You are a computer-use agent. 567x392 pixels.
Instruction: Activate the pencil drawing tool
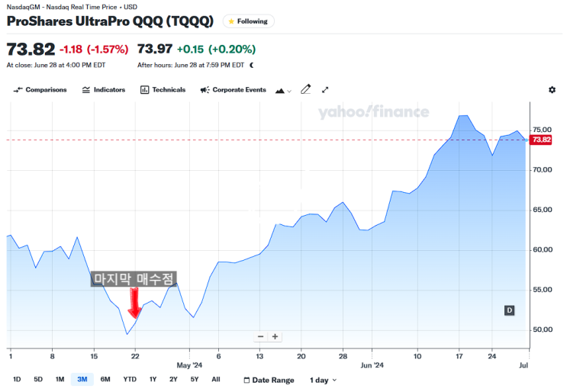306,89
